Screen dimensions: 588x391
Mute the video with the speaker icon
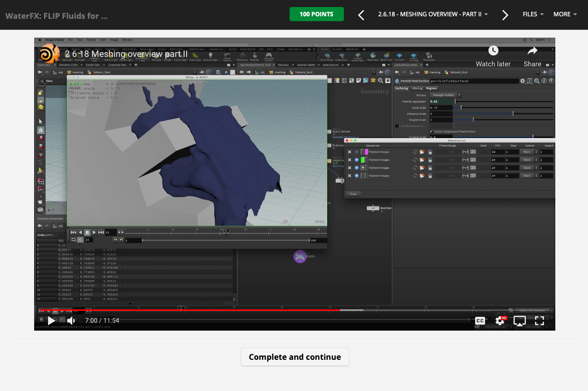point(71,321)
